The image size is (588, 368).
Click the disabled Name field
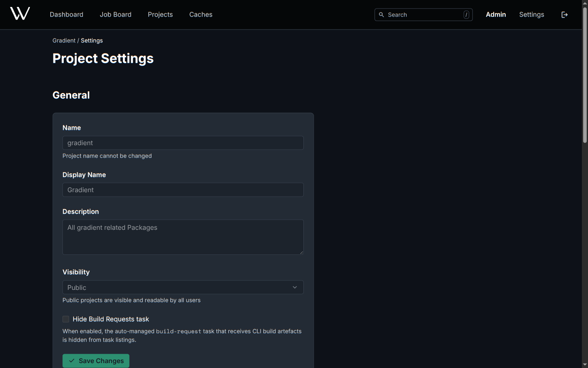pos(183,143)
